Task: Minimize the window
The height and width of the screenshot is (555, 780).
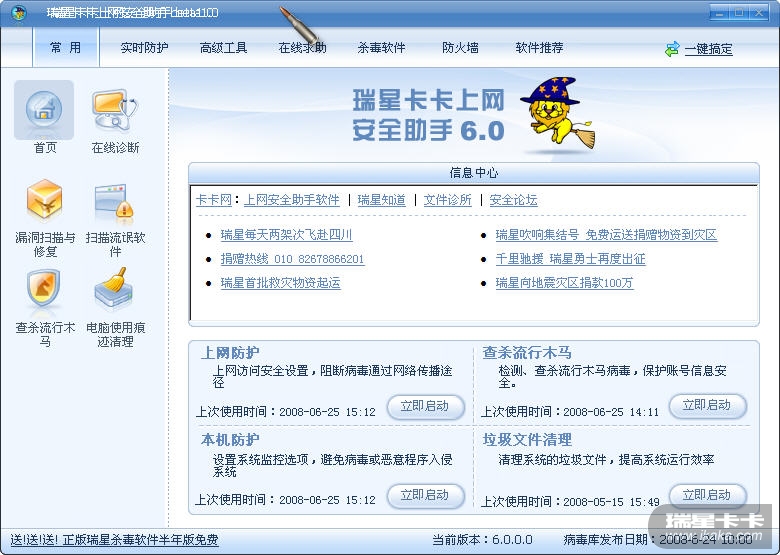Action: tap(719, 12)
